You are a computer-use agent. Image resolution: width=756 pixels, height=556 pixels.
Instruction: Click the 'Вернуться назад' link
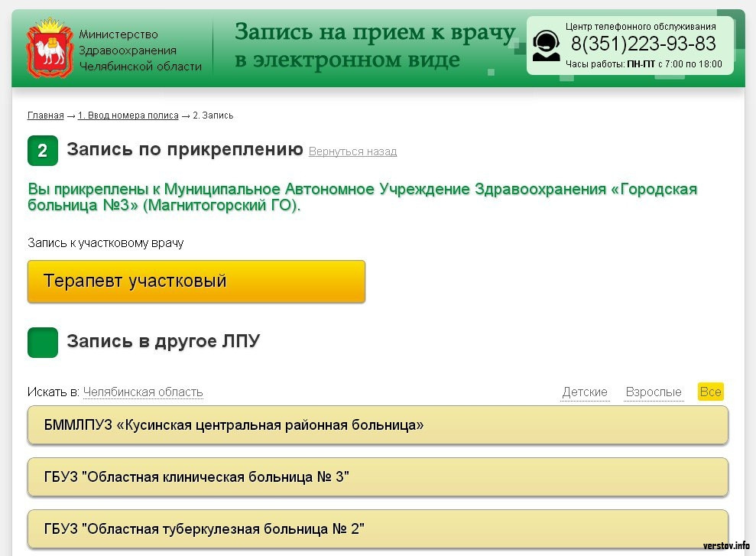(352, 151)
